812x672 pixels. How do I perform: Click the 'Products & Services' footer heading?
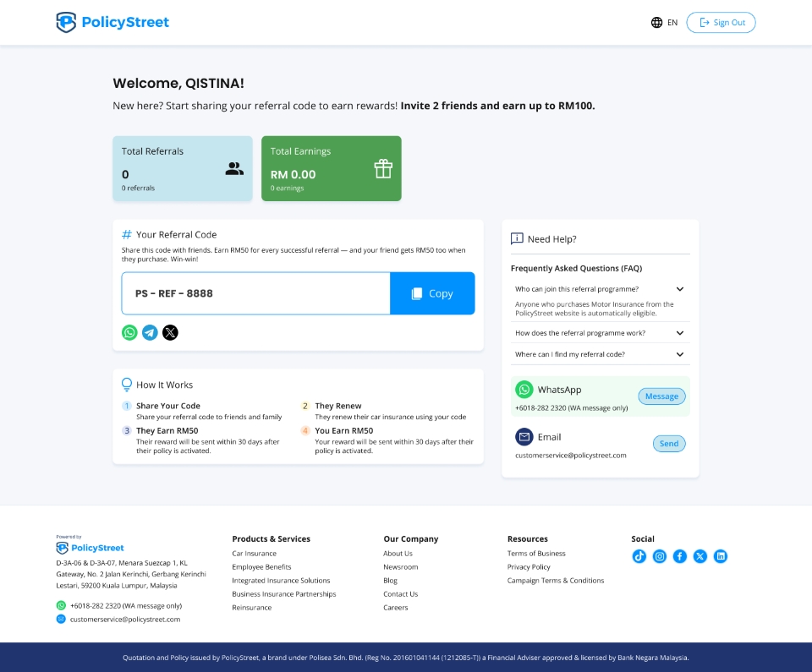(271, 539)
